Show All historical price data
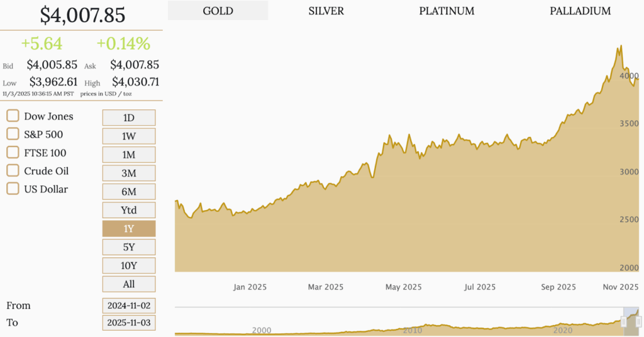Image resolution: width=644 pixels, height=337 pixels. pos(129,284)
